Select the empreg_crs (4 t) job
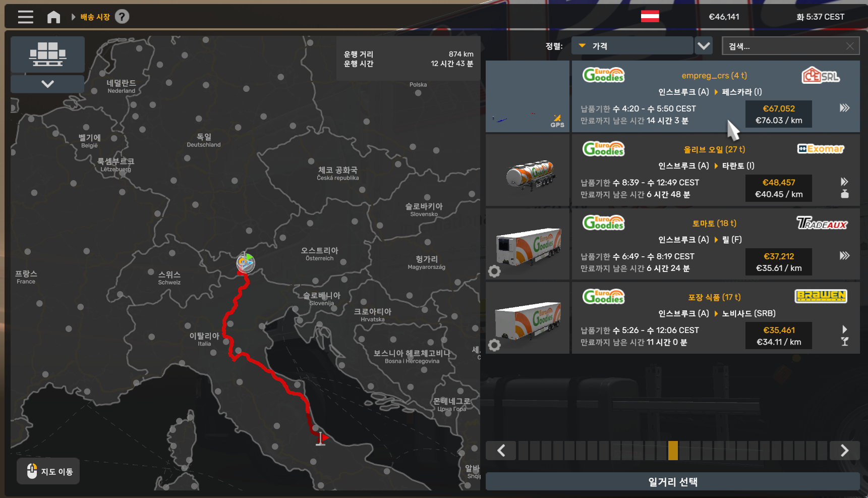The width and height of the screenshot is (868, 498). click(716, 96)
